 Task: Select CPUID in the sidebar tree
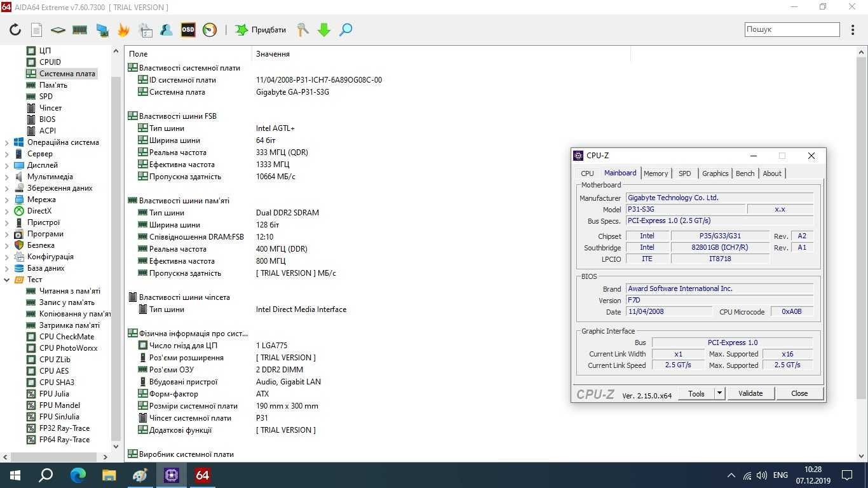[50, 62]
